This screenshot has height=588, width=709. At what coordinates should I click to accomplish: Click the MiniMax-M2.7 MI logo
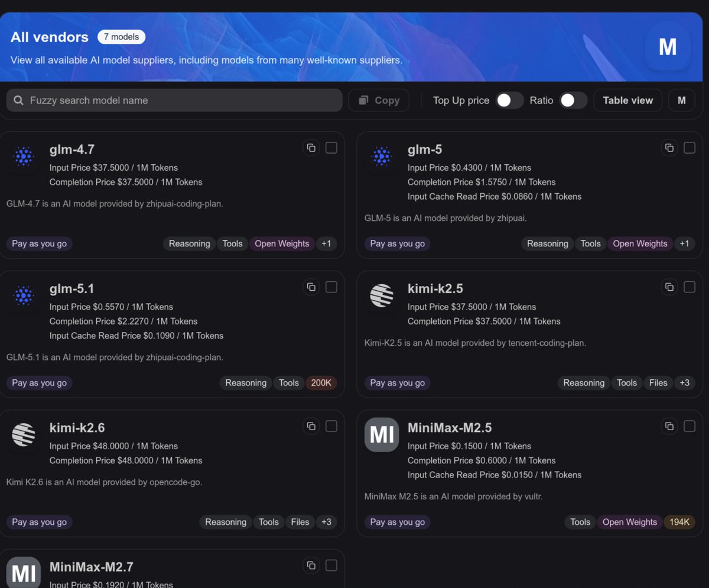[x=24, y=572]
